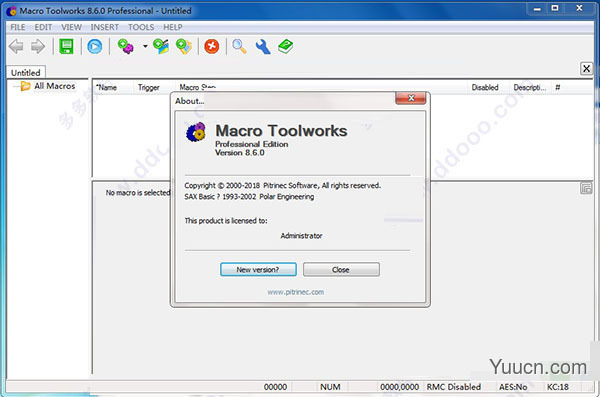Screen dimensions: 600x397
Task: Click the add macro gears icon
Action: (126, 47)
